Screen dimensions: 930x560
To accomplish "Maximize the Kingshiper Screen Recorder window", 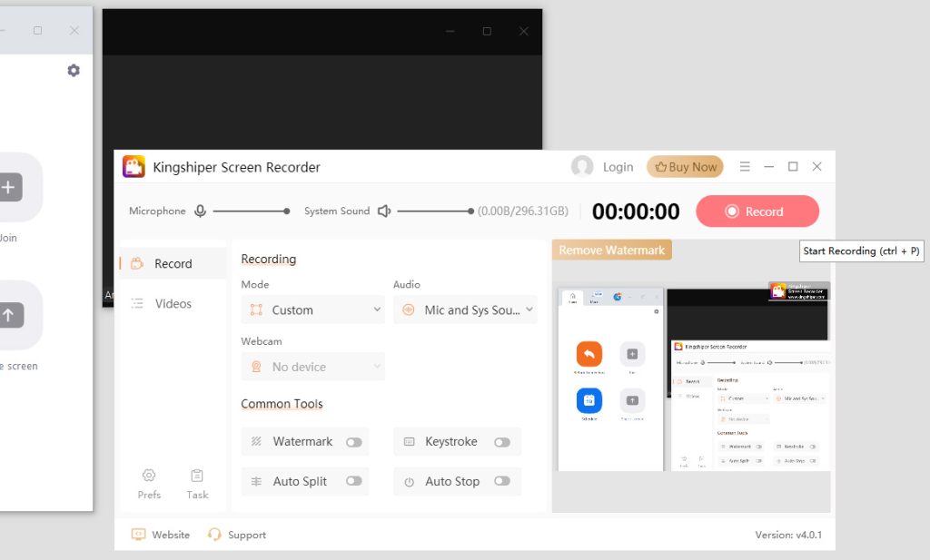I will (793, 166).
